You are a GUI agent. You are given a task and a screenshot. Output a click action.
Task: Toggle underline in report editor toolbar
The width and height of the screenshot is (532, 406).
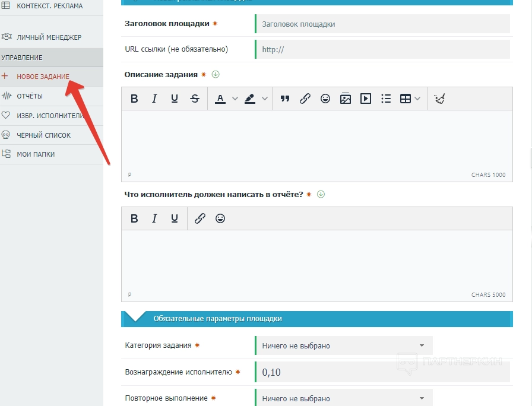[175, 219]
